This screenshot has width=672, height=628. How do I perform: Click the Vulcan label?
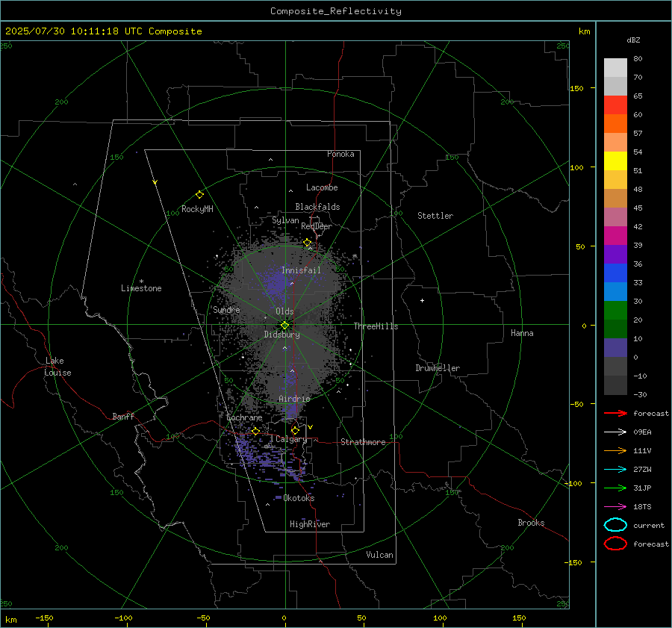point(380,555)
